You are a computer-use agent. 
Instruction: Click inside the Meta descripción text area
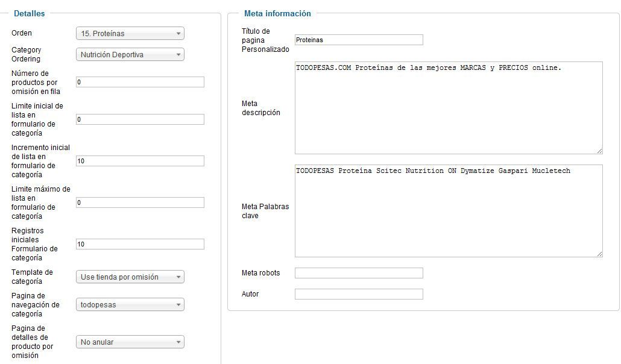[449, 108]
